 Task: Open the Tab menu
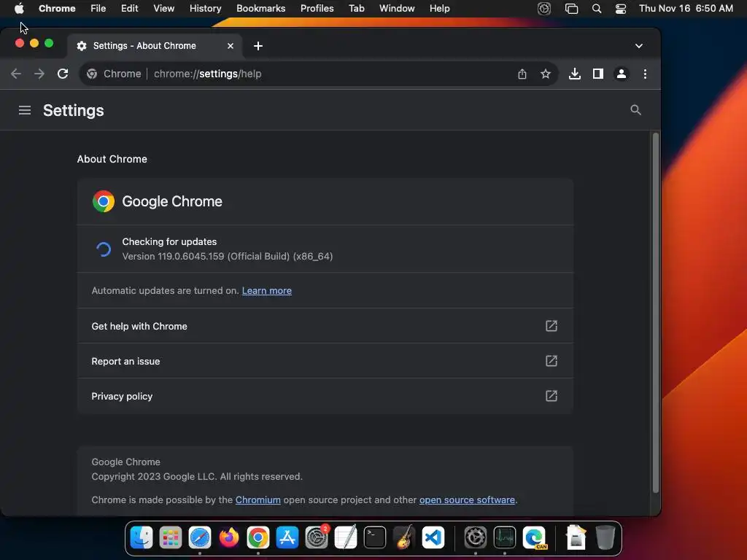tap(356, 8)
